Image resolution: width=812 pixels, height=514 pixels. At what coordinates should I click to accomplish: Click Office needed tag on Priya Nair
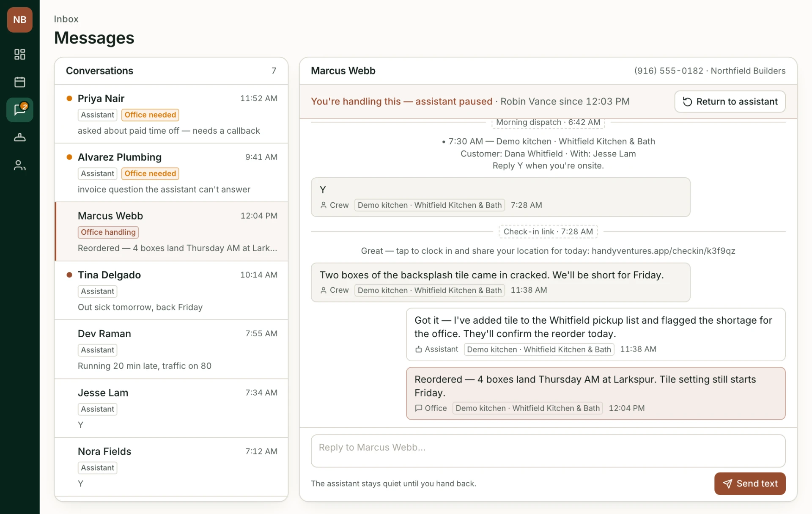tap(150, 115)
